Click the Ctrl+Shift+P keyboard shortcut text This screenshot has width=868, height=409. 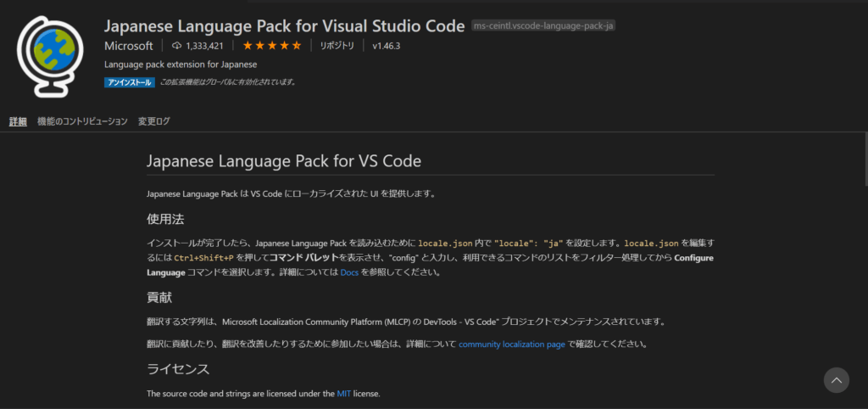coord(203,258)
